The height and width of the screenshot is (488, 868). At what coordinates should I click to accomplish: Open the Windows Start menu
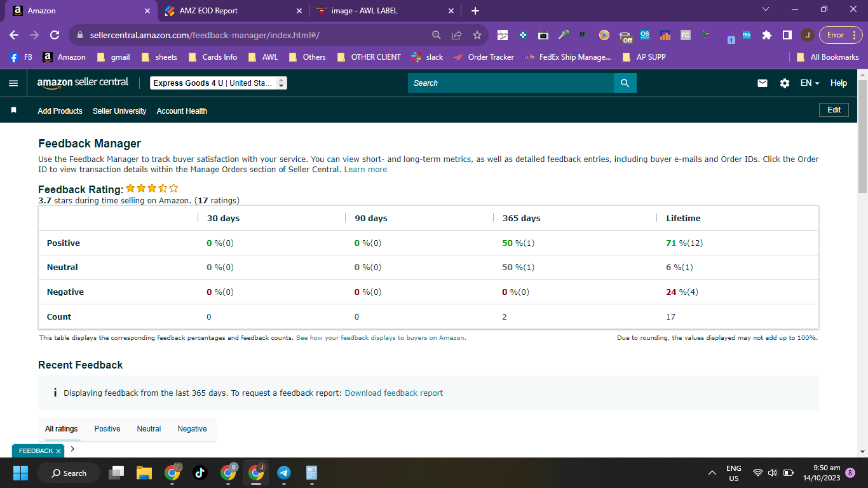click(21, 473)
